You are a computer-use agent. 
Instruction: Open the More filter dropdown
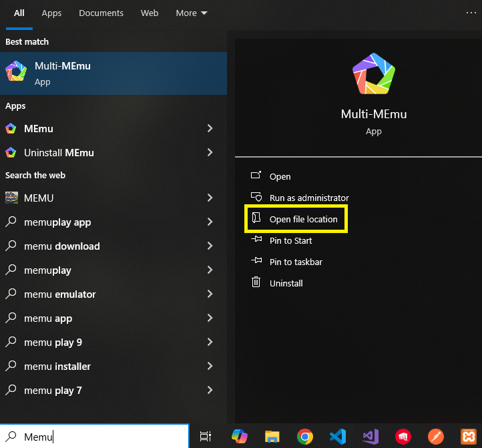pos(191,13)
